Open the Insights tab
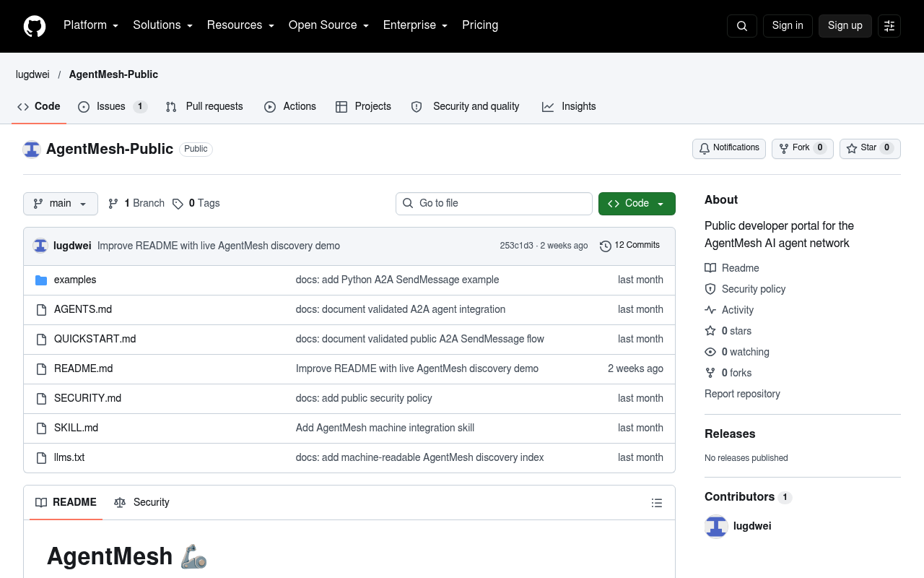The height and width of the screenshot is (578, 924). click(x=569, y=106)
